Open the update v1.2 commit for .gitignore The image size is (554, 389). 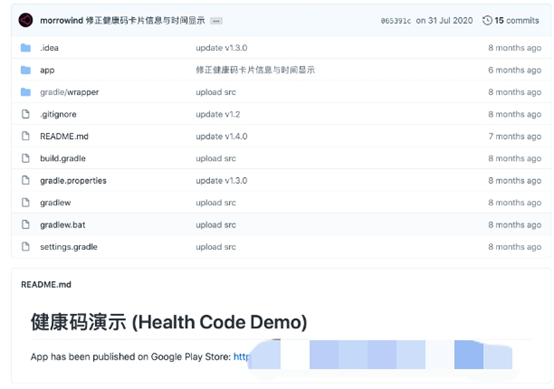(x=218, y=114)
